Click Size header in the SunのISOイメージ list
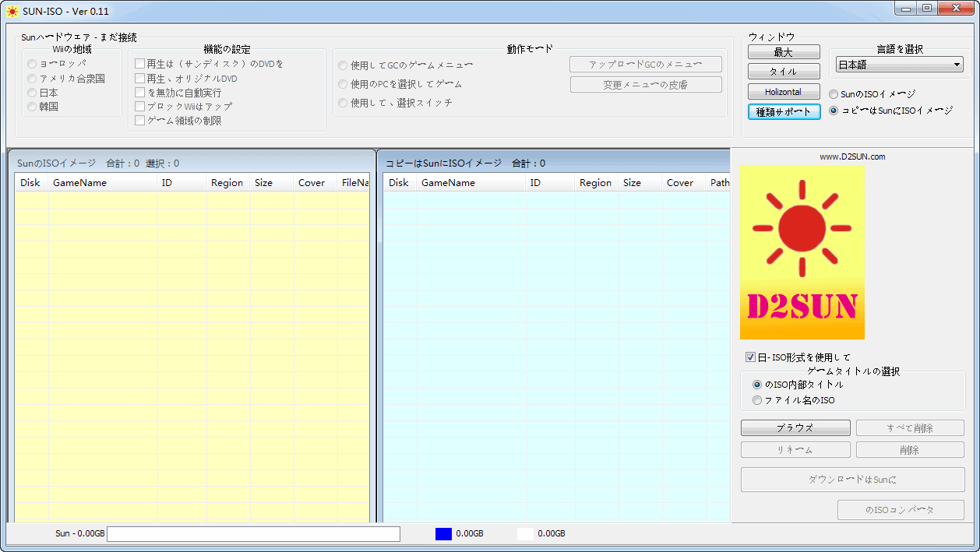980x552 pixels. pos(272,183)
